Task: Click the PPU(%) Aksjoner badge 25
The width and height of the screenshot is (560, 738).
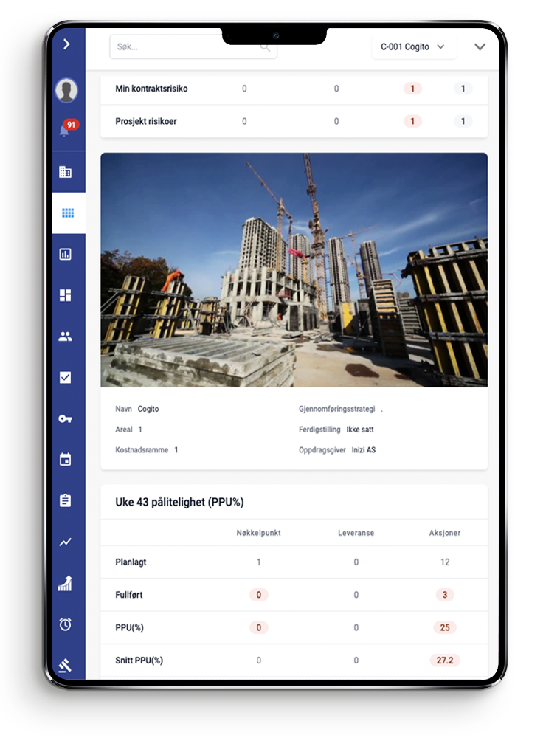Action: pos(445,627)
